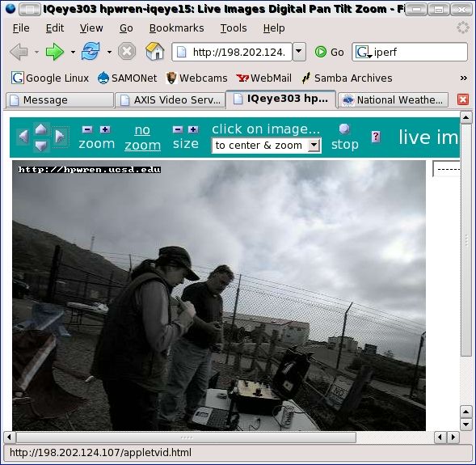Pan camera left with left arrow
Viewport: 476px width, 465px height.
23,137
